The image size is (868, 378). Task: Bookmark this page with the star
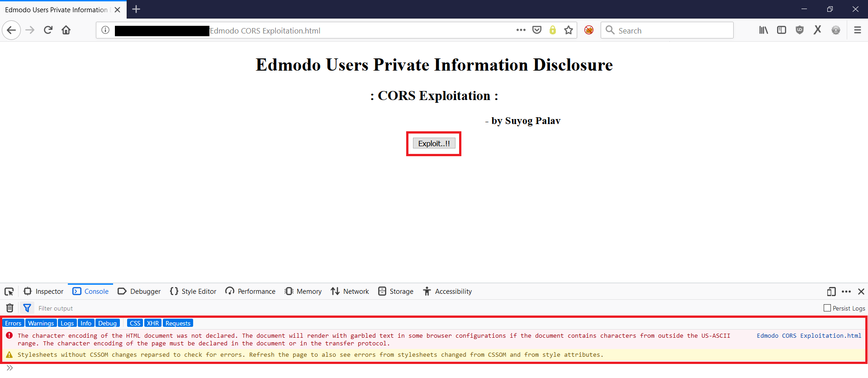tap(569, 30)
